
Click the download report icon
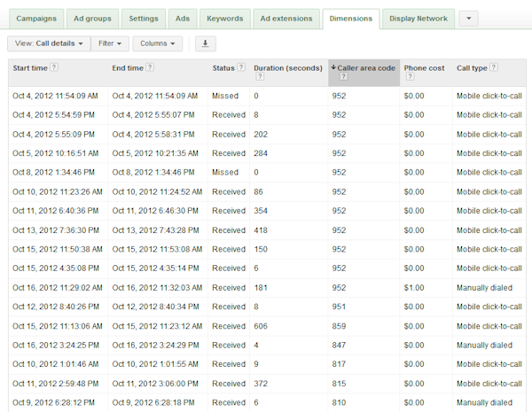click(x=206, y=43)
